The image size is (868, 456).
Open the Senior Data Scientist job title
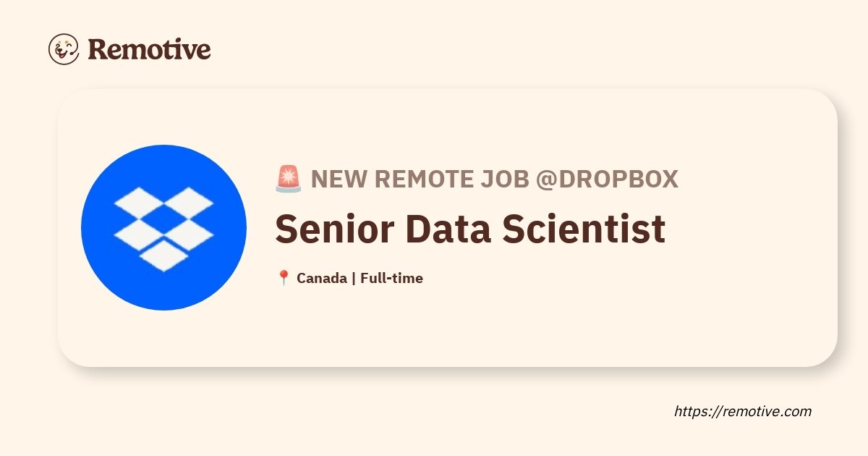click(x=470, y=228)
